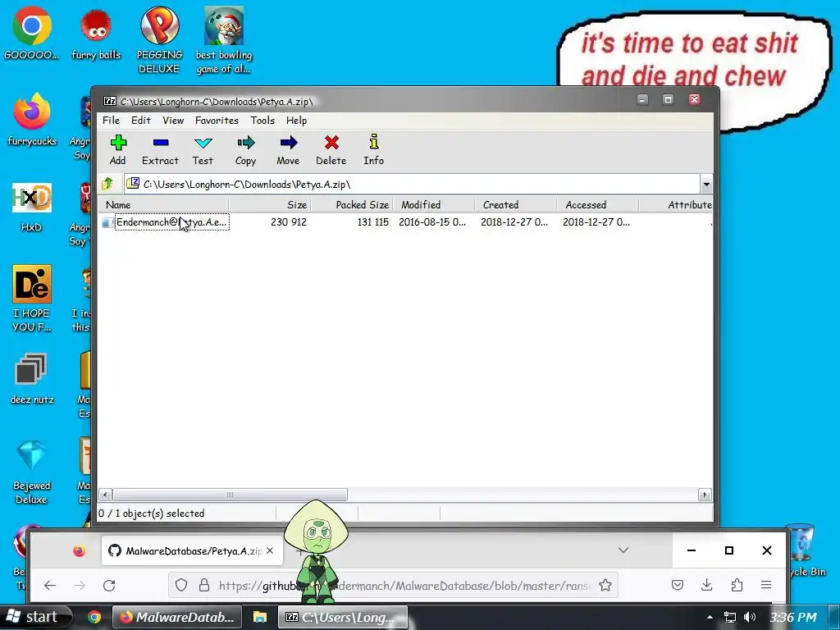Open Firefox list all tabs chevron
This screenshot has height=630, width=840.
pos(623,550)
